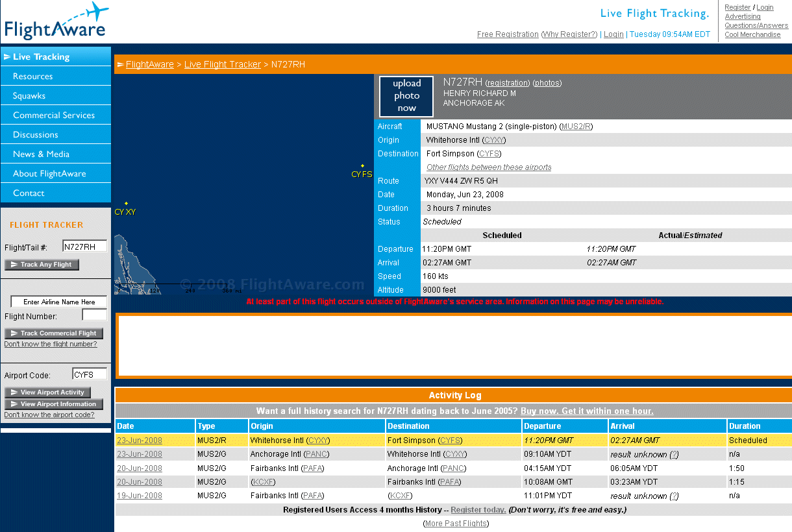792x532 pixels.
Task: Click Buy now. Get it within one hour
Action: tap(587, 411)
